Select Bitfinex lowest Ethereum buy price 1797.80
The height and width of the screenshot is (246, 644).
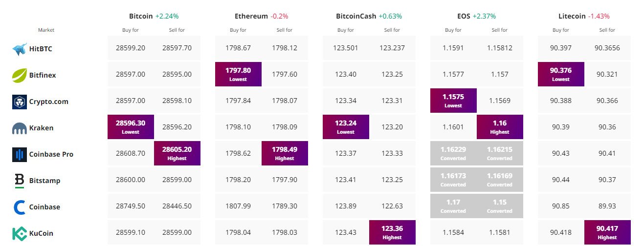(x=238, y=74)
